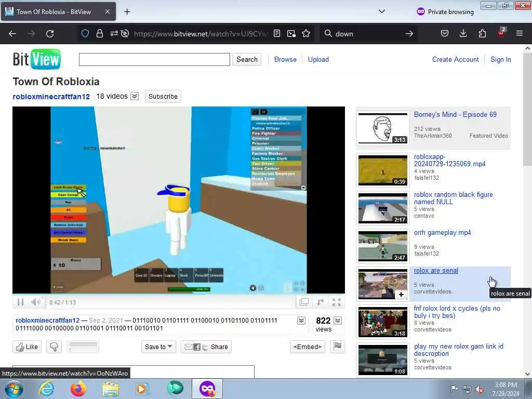Open tracking protection shield icon
532x399 pixels.
tap(85, 33)
